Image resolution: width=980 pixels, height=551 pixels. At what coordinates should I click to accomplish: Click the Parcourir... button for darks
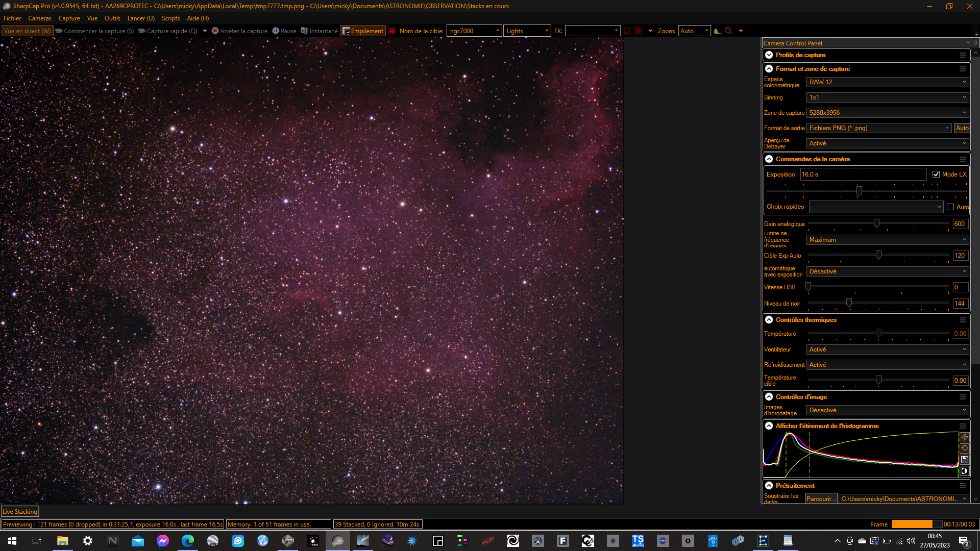(x=821, y=499)
